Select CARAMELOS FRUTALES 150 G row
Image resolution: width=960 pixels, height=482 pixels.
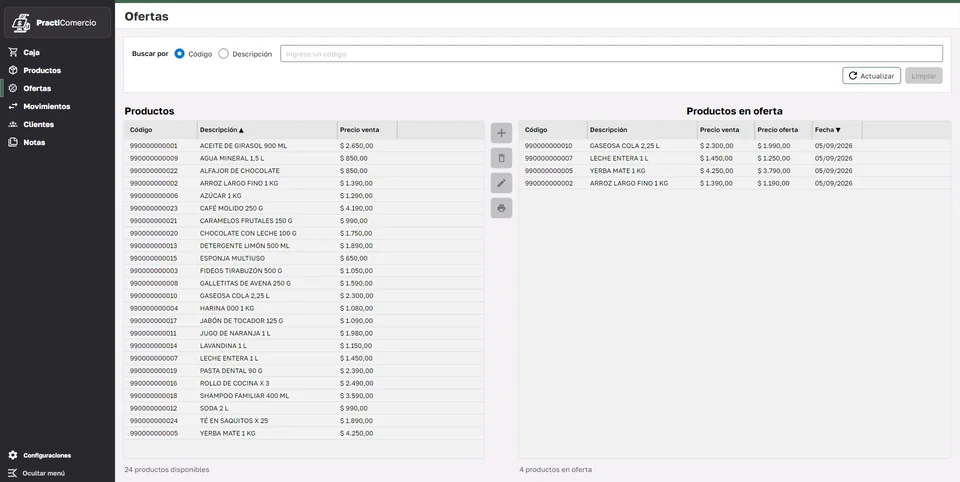(304, 221)
